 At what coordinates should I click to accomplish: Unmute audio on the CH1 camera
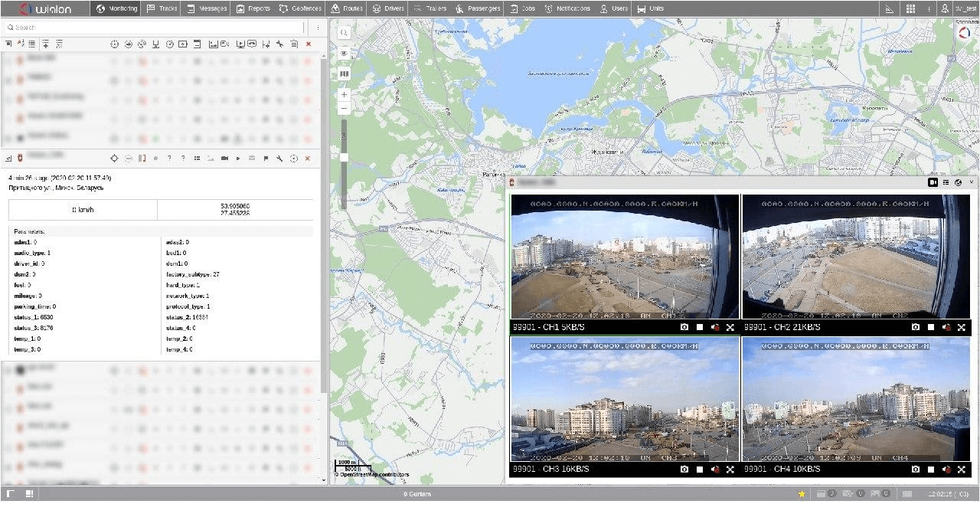point(715,327)
